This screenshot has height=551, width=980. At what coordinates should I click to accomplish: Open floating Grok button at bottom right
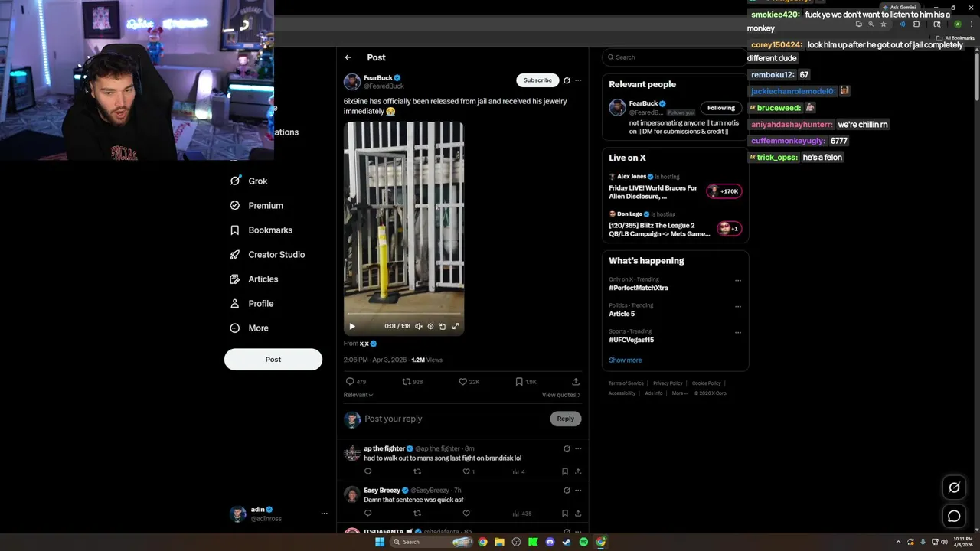[x=954, y=487]
